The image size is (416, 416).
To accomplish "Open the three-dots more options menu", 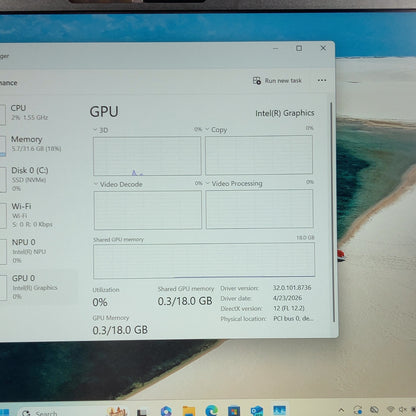I will click(322, 80).
